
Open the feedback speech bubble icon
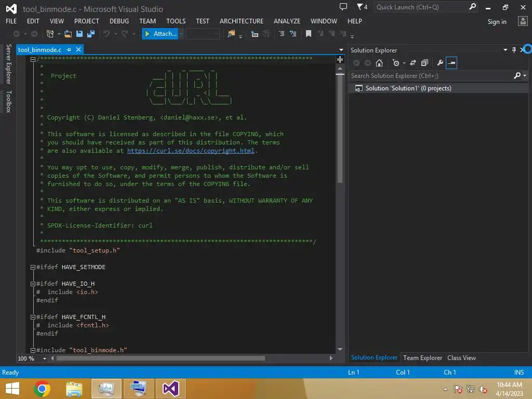[x=343, y=7]
